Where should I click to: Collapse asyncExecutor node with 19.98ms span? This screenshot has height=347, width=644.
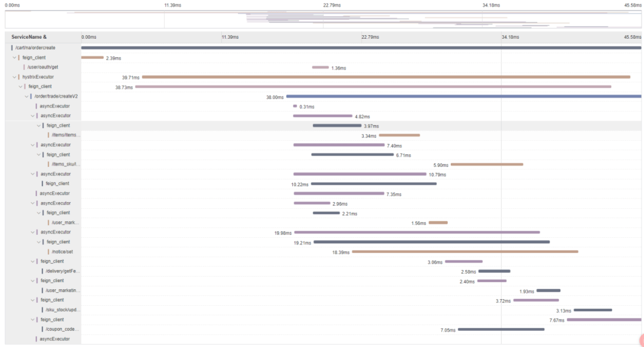(33, 232)
